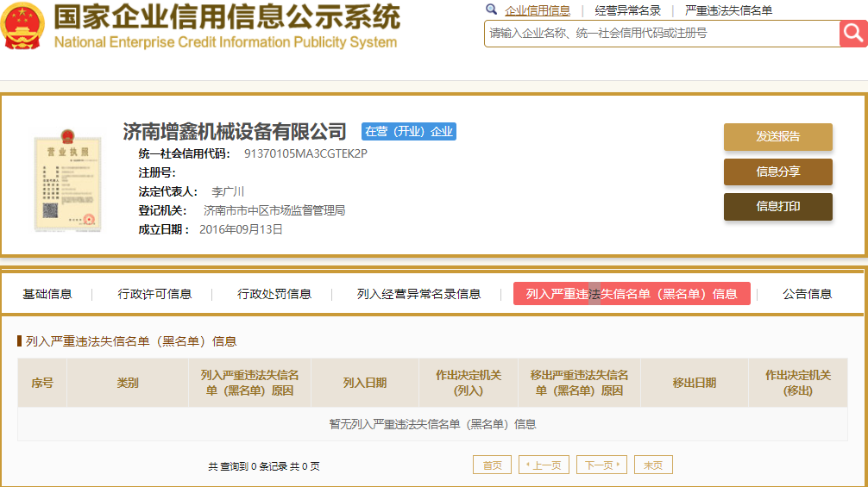Select the 列入严重违法失信名单（黑名单）信息 tab
The height and width of the screenshot is (487, 868).
click(632, 294)
